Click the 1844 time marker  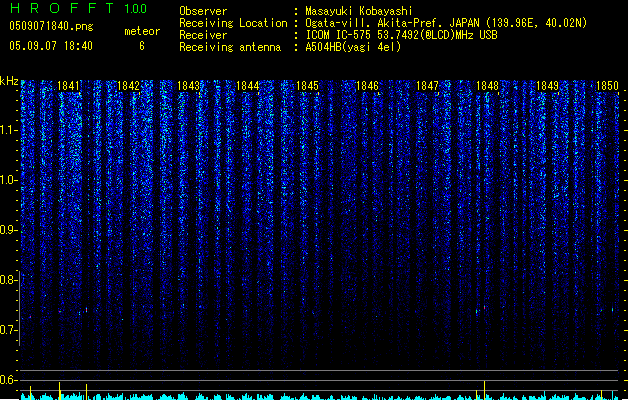point(248,86)
